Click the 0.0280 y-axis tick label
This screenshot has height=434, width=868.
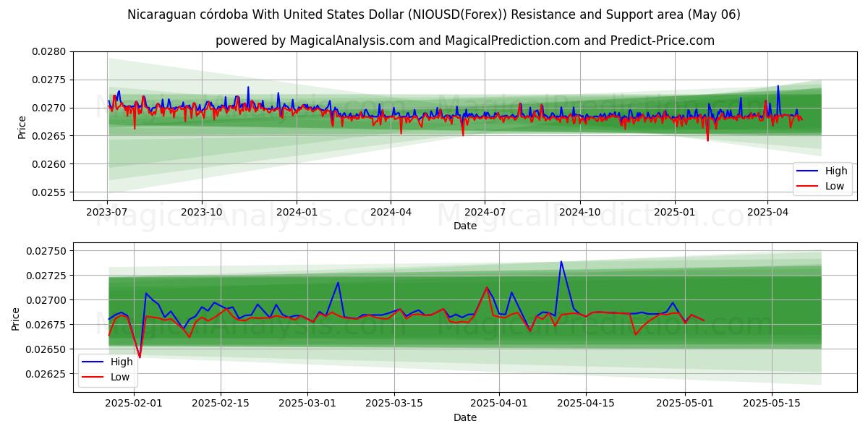point(50,51)
